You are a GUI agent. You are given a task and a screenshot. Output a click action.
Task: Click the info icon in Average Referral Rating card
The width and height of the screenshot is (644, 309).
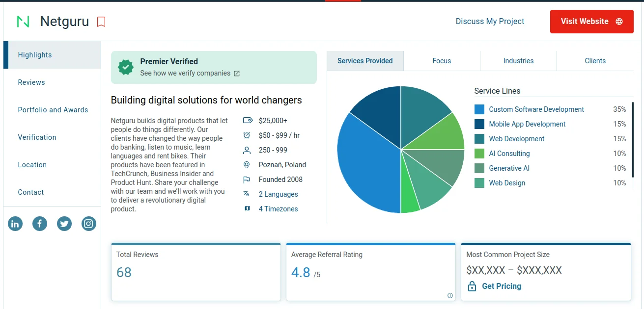pyautogui.click(x=450, y=295)
